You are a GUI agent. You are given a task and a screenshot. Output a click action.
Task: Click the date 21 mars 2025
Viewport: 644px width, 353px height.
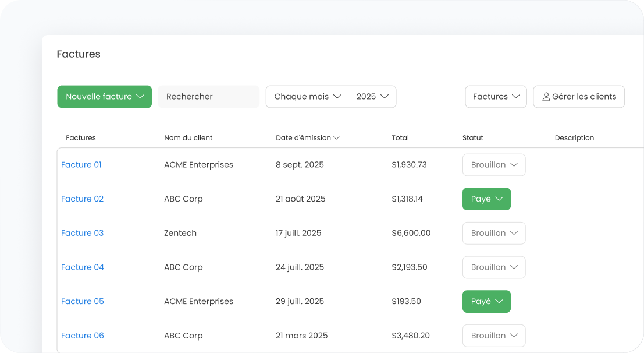pos(302,336)
